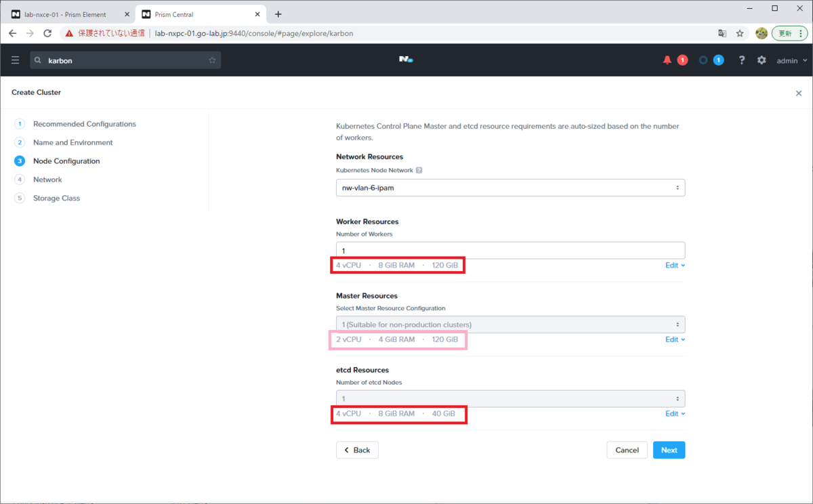
Task: Click the red alerts count badge
Action: click(682, 60)
